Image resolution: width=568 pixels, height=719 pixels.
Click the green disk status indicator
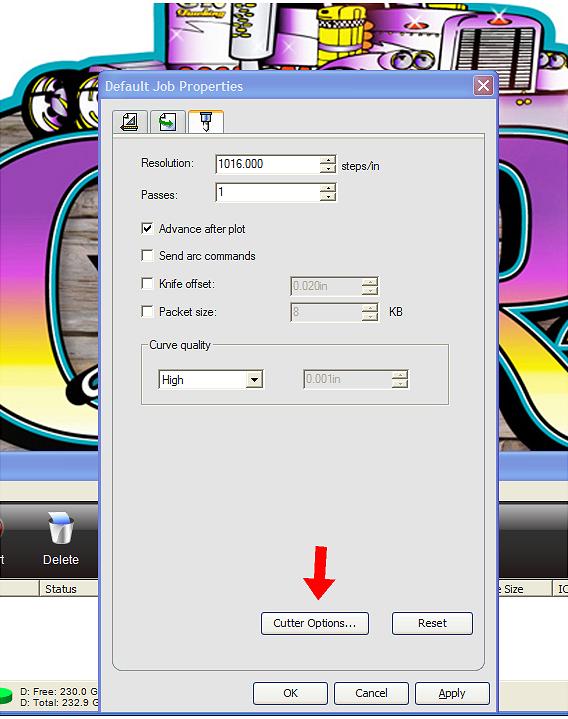(5, 696)
